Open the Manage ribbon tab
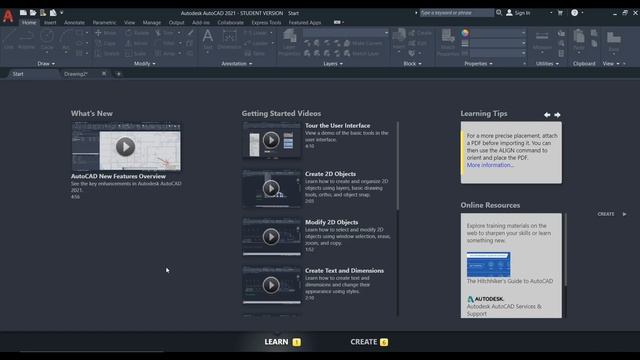Viewport: 640px width, 360px height. [152, 23]
